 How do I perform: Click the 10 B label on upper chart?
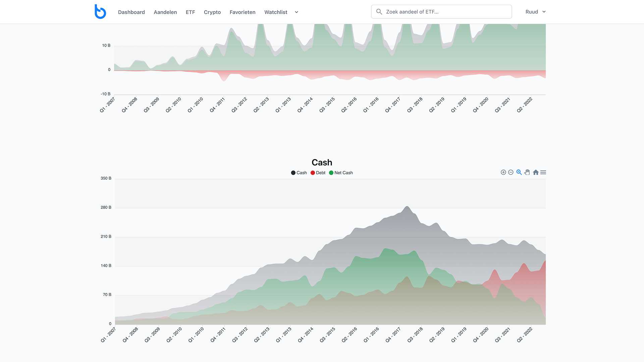click(x=106, y=46)
